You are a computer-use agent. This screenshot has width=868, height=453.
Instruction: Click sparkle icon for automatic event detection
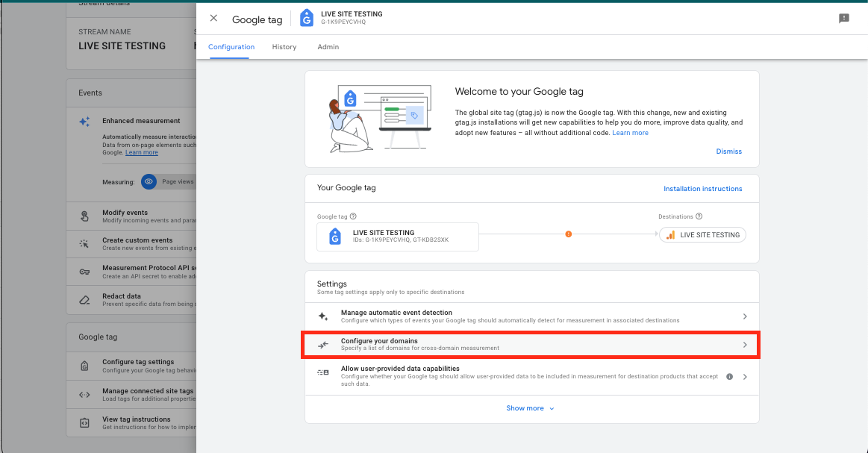323,316
